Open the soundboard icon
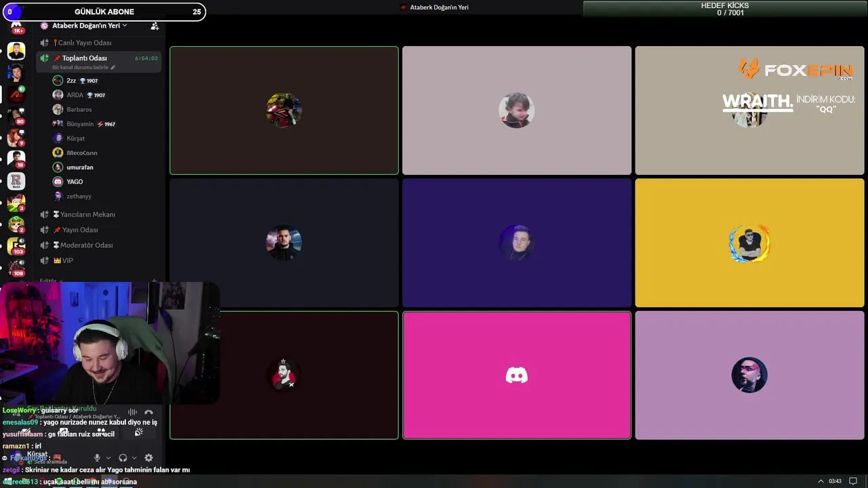Screen dimensions: 868x488 point(138,432)
